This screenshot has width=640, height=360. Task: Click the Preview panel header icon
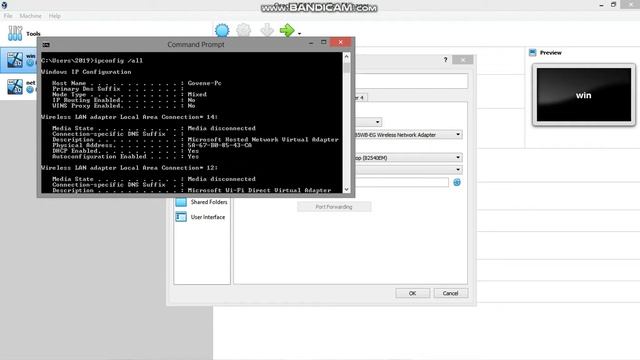533,53
